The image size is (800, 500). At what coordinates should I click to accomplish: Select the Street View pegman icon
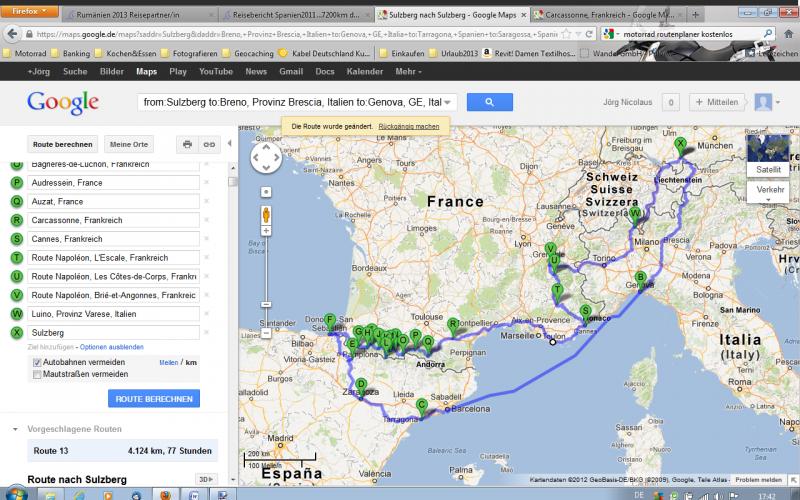click(266, 215)
